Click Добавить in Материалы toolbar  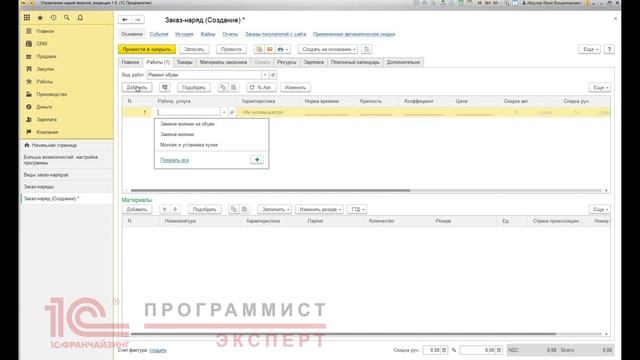click(137, 209)
